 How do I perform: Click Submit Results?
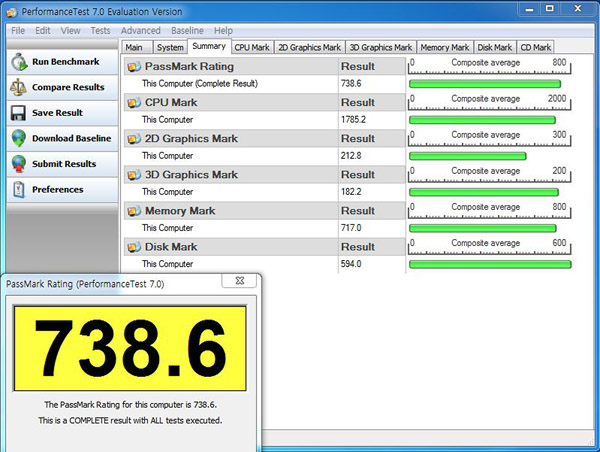pos(62,164)
